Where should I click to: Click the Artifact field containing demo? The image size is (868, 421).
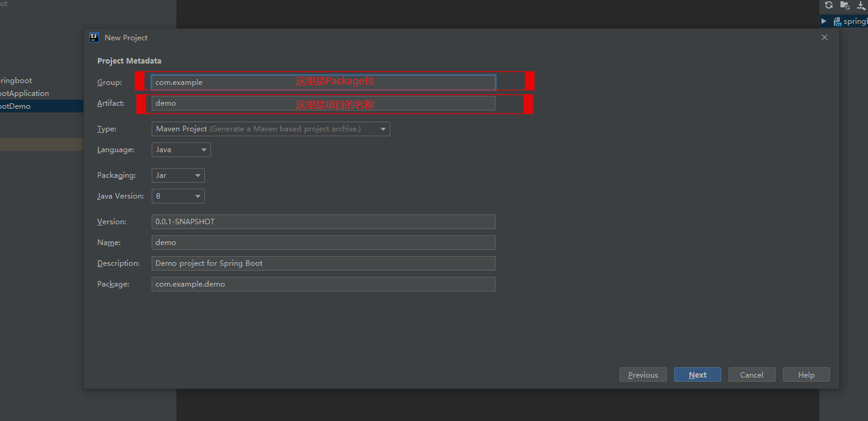[x=324, y=103]
